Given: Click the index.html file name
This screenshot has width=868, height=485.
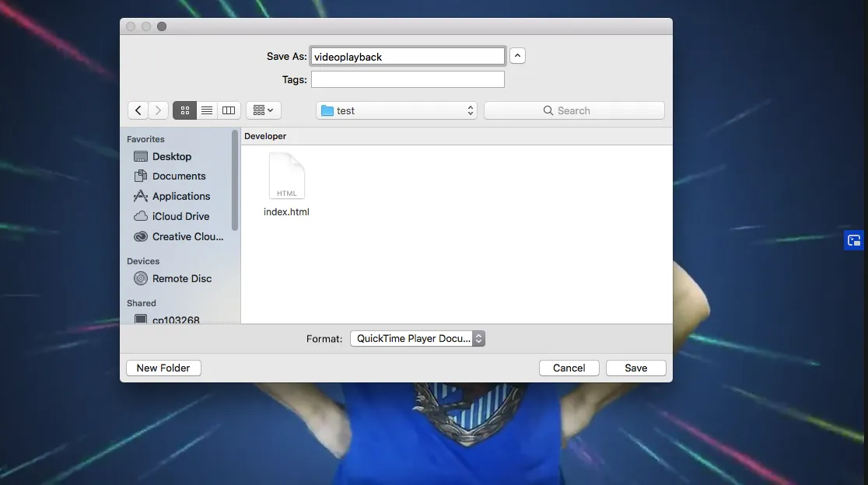Looking at the screenshot, I should (x=287, y=212).
